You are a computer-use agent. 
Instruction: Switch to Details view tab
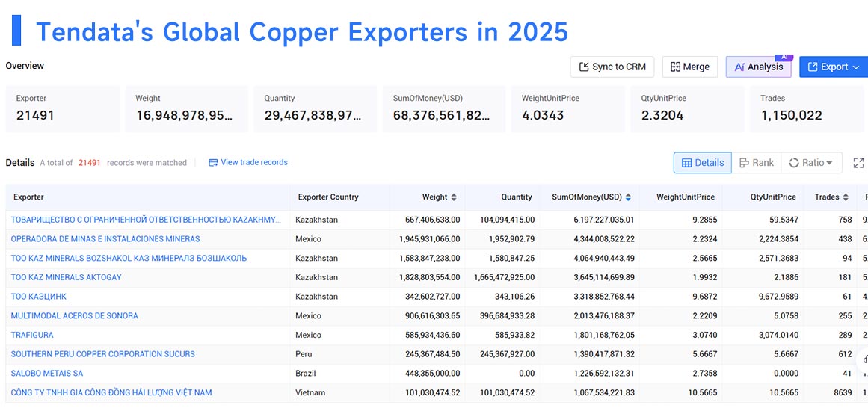(703, 163)
